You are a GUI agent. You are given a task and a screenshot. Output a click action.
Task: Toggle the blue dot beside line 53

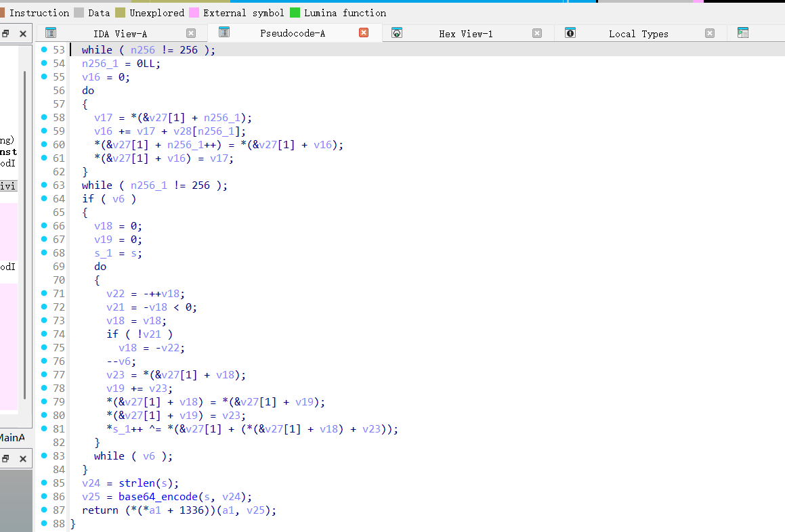coord(45,49)
